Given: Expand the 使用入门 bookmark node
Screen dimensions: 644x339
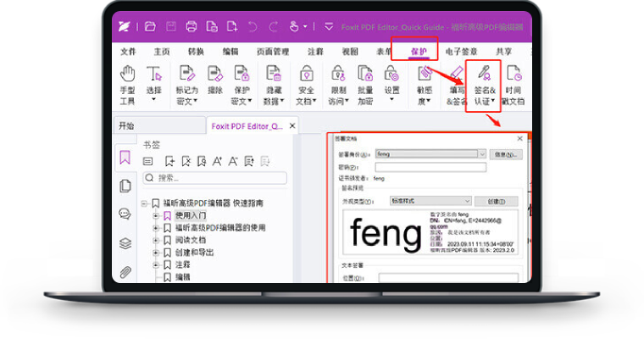Looking at the screenshot, I should coord(156,216).
